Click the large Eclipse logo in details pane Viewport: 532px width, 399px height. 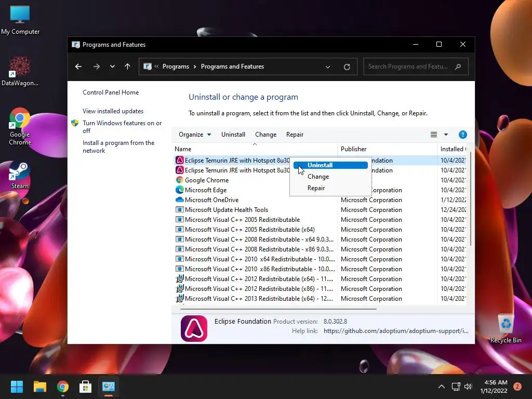pos(194,328)
